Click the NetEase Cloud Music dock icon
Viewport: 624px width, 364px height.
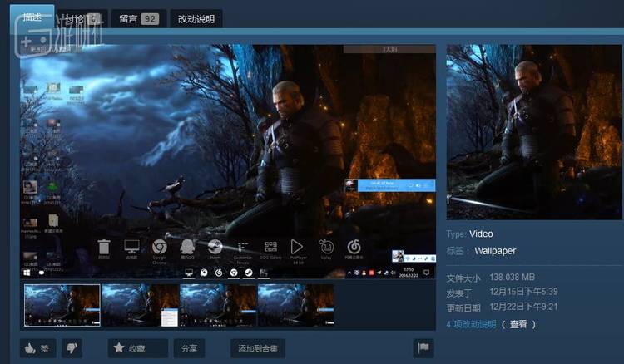[354, 248]
